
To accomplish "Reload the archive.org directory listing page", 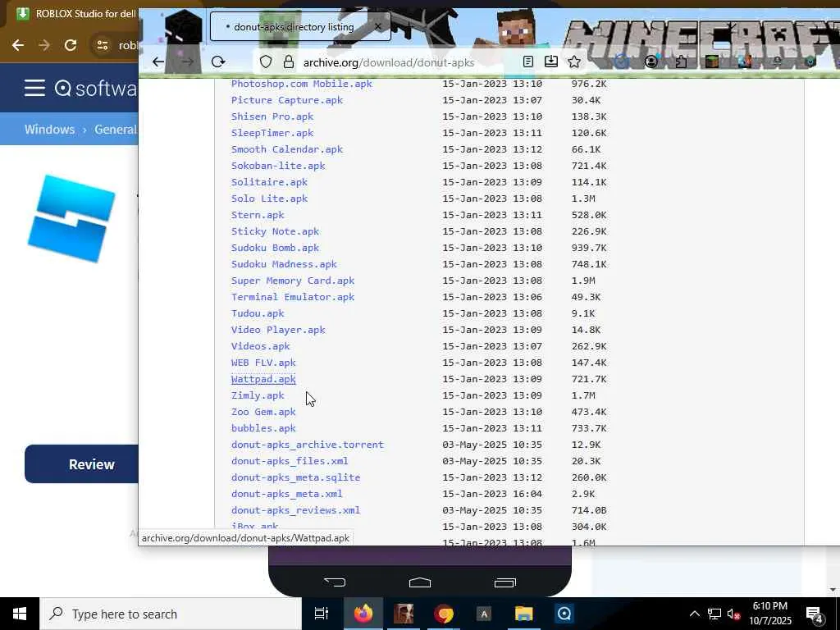I will [x=218, y=62].
